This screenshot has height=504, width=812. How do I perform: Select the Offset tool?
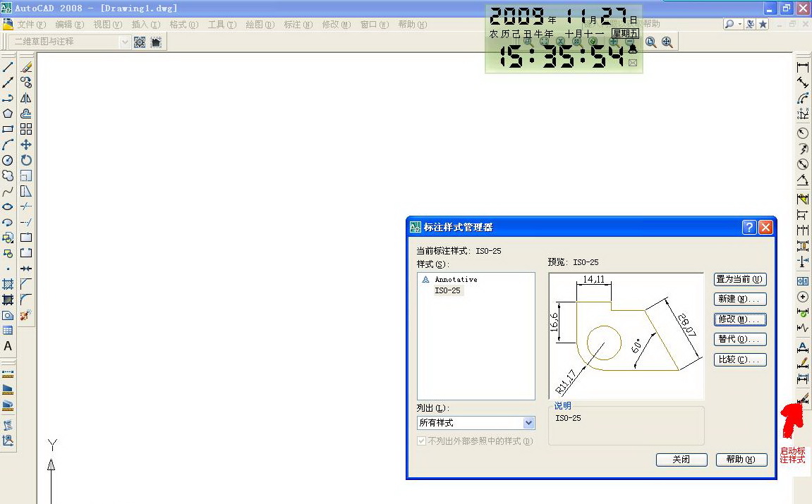pos(26,113)
